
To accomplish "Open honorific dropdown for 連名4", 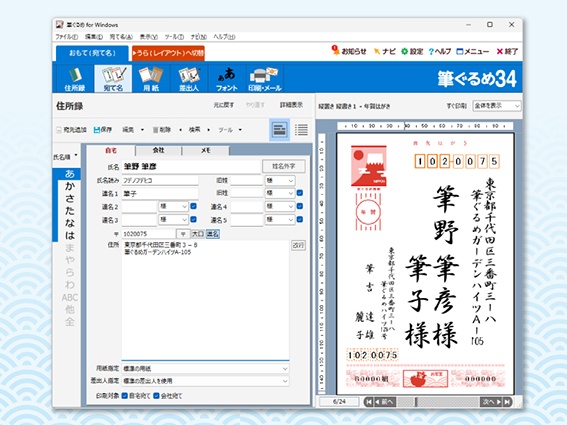I will (x=280, y=206).
